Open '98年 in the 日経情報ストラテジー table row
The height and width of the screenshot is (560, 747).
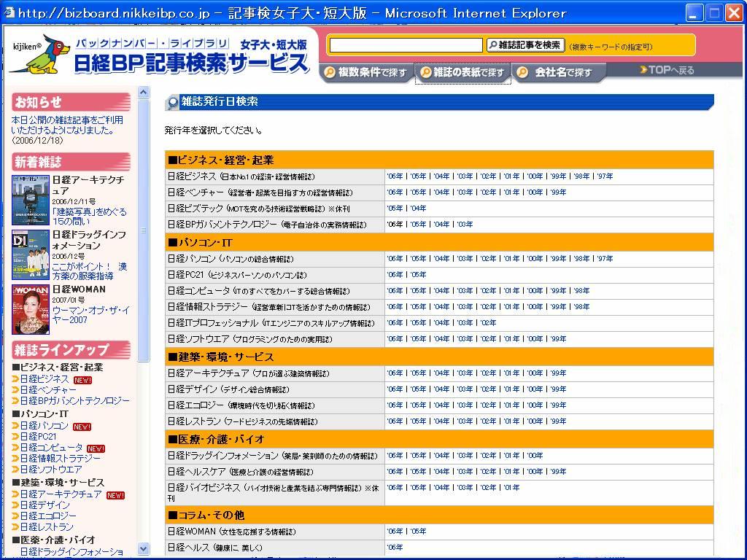(581, 307)
